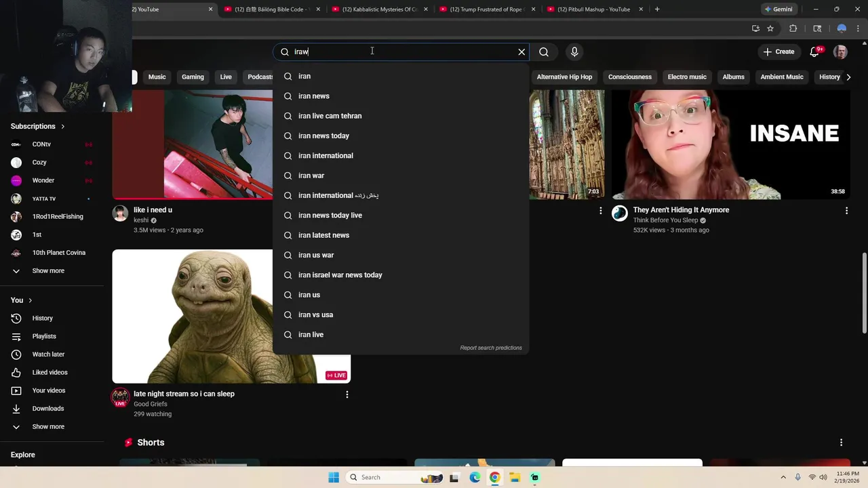Viewport: 868px width, 488px height.
Task: Switch to the Pitbull Mashup tab
Action: (x=594, y=9)
